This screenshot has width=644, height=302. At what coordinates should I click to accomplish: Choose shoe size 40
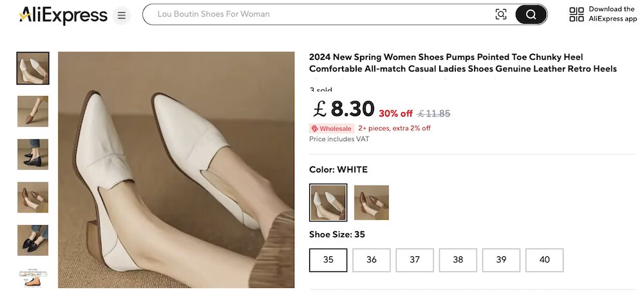tap(544, 260)
